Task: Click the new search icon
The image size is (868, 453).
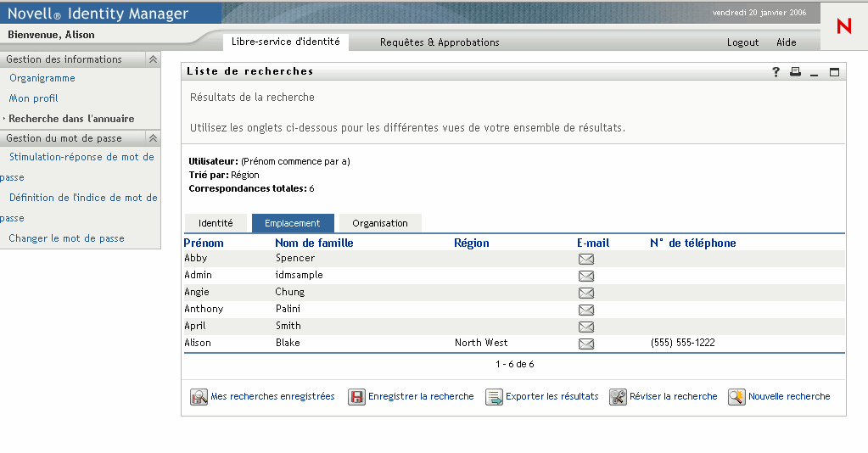Action: [736, 397]
